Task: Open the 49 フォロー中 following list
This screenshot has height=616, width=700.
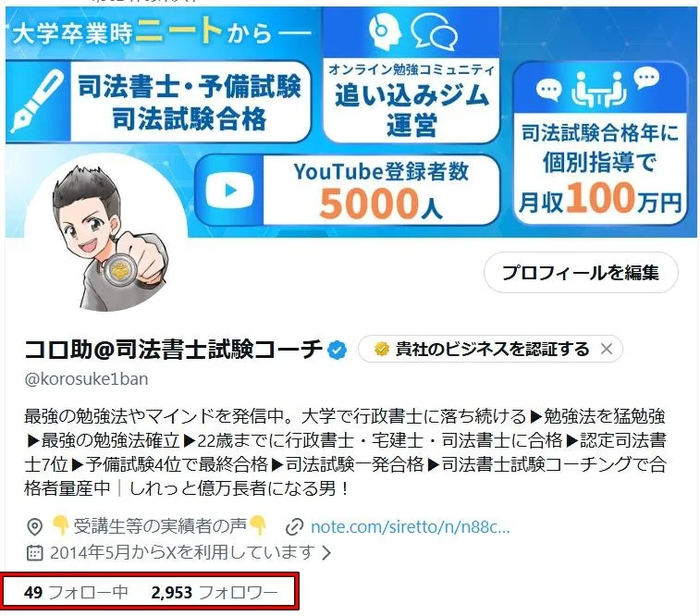Action: (76, 592)
